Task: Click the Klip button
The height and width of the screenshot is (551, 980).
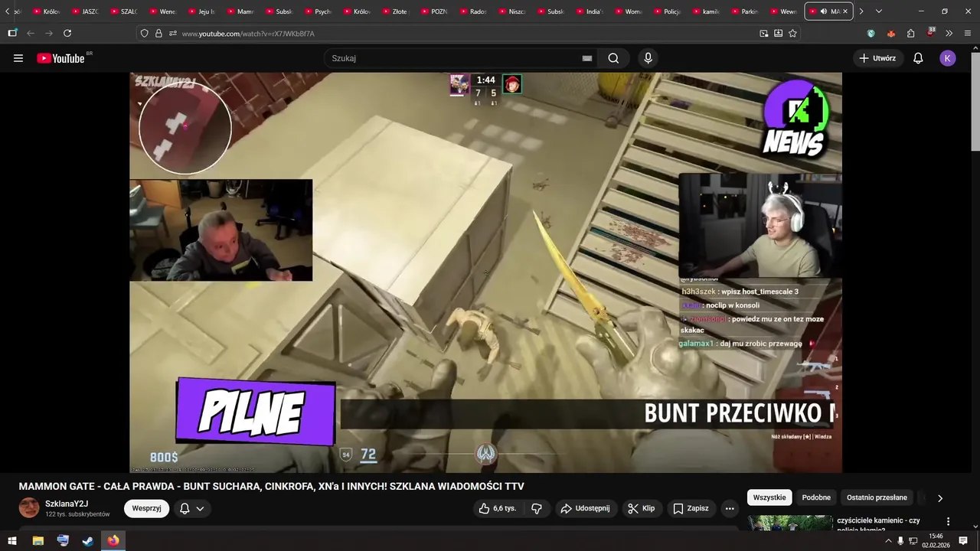Action: (x=641, y=508)
